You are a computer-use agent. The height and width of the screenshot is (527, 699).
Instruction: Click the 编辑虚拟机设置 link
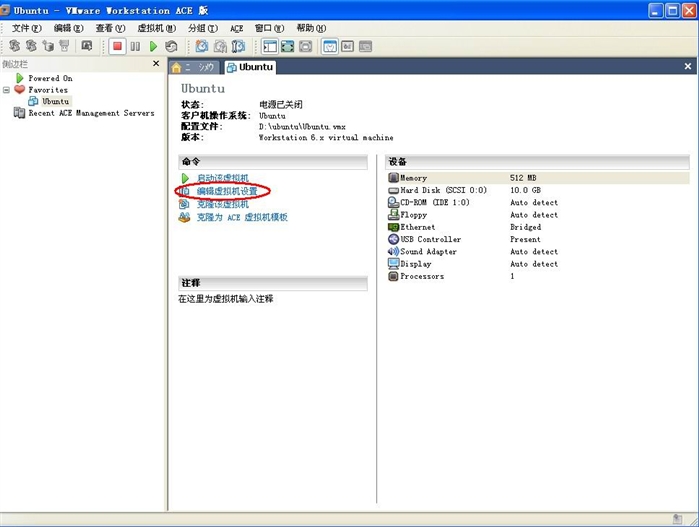[x=227, y=191]
